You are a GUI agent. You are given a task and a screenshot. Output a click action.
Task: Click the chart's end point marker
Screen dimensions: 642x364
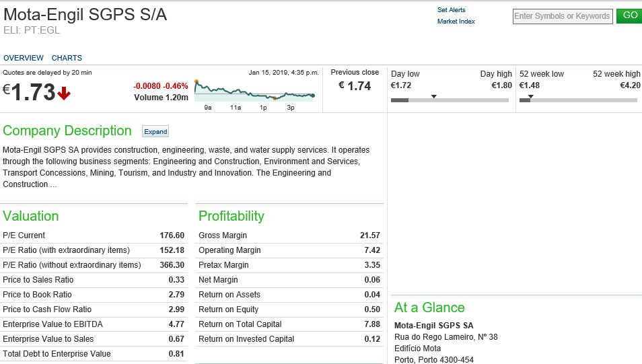313,96
